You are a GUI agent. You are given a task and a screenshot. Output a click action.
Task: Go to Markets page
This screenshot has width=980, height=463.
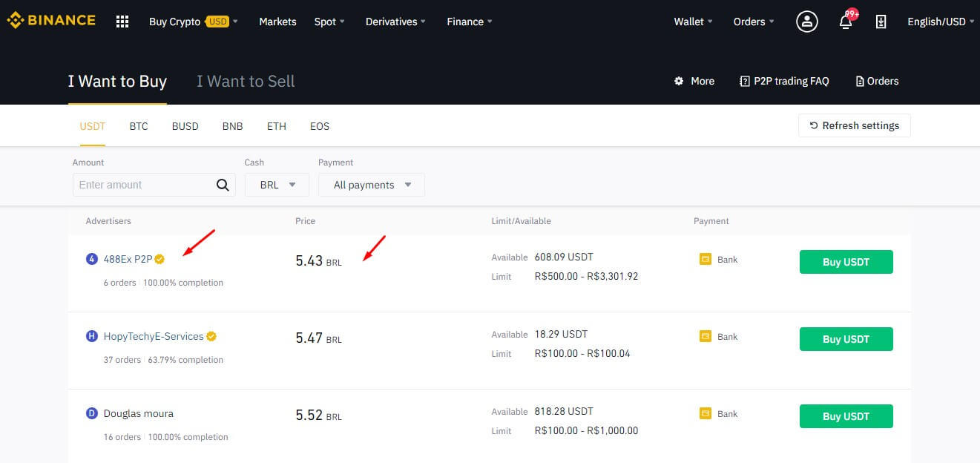[277, 22]
